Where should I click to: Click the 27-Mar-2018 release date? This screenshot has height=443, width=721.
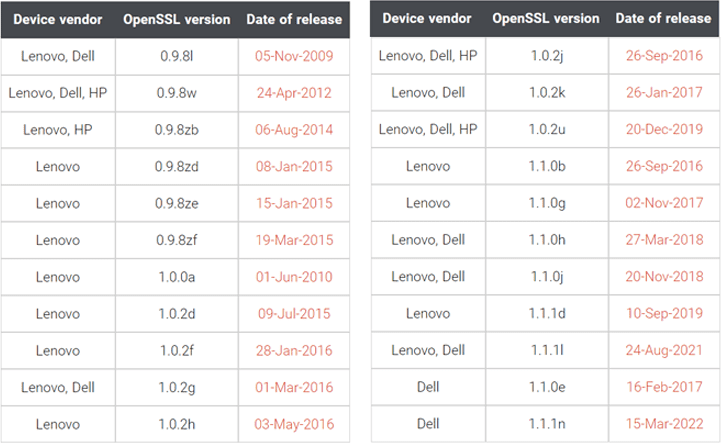point(663,240)
